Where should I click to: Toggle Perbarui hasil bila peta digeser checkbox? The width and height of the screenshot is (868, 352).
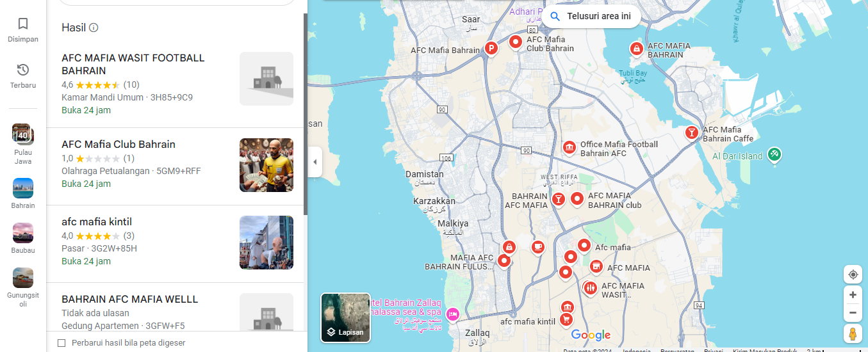tap(61, 343)
